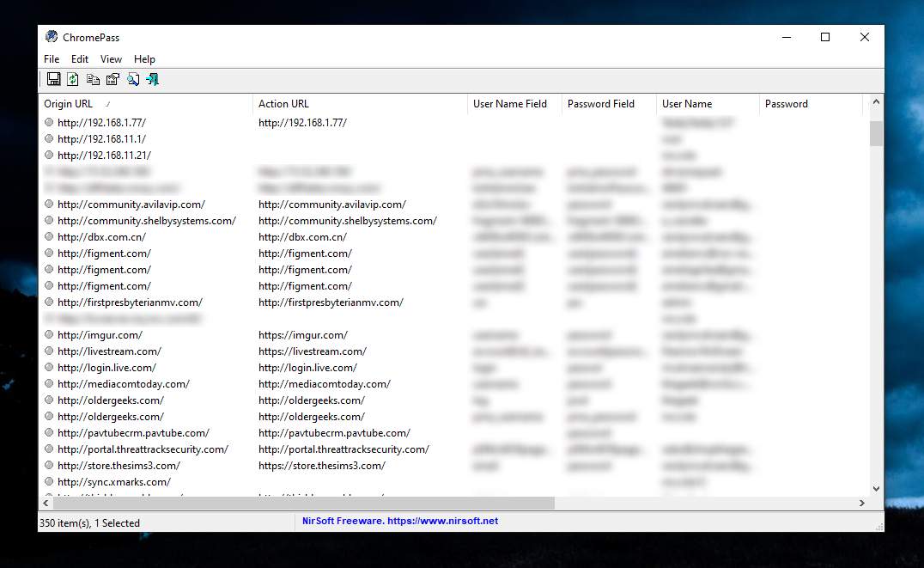
Task: Select the origin URL text http://192.168.11.21/
Action: coord(104,156)
